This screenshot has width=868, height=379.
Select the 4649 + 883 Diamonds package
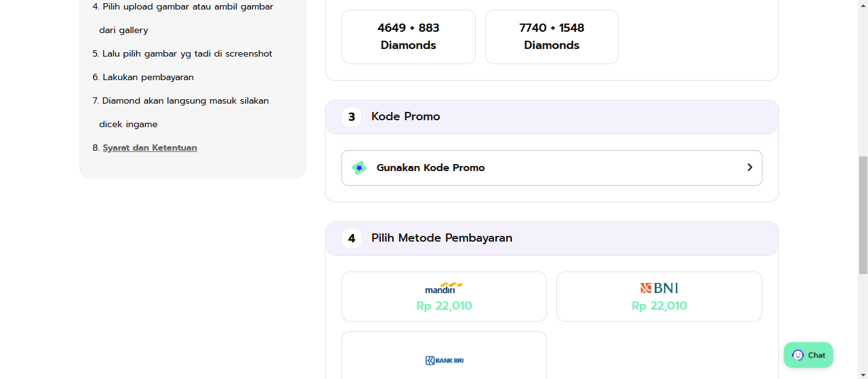(x=408, y=37)
